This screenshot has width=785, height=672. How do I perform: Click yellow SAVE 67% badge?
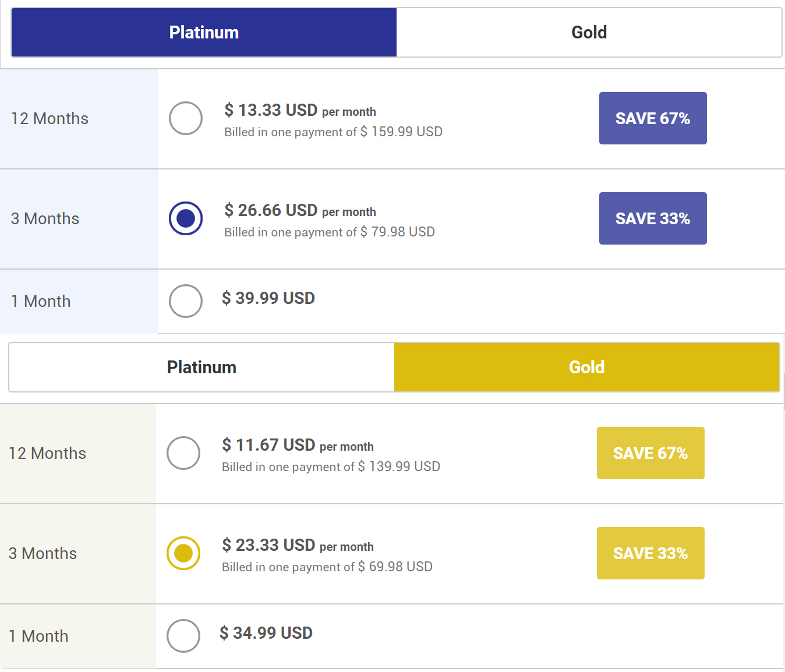650,453
